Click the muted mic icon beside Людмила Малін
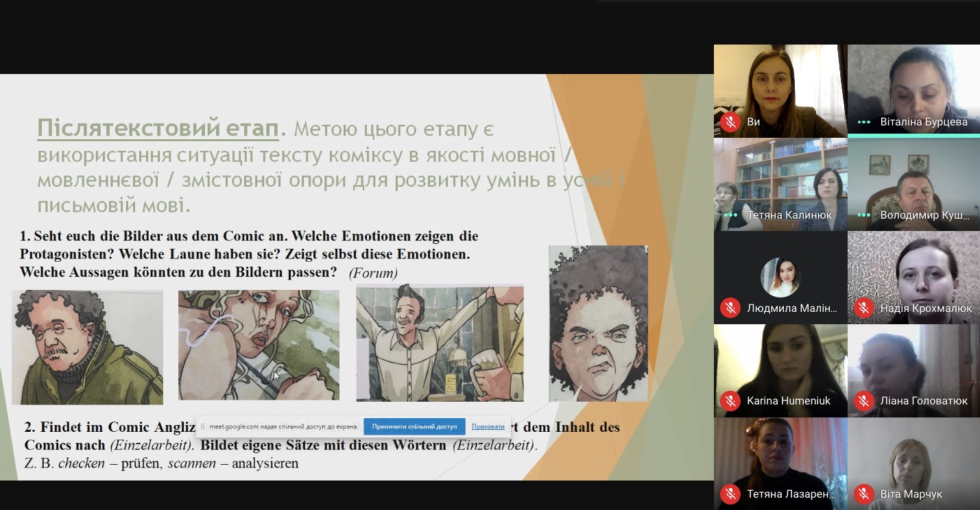 click(x=730, y=308)
